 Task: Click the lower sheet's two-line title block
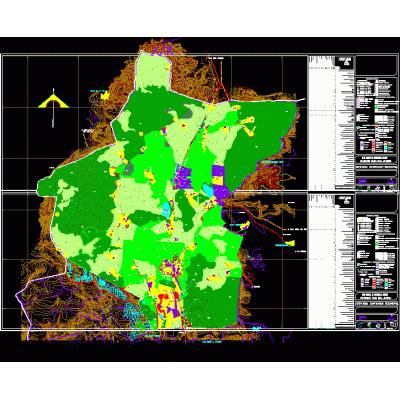(x=377, y=296)
